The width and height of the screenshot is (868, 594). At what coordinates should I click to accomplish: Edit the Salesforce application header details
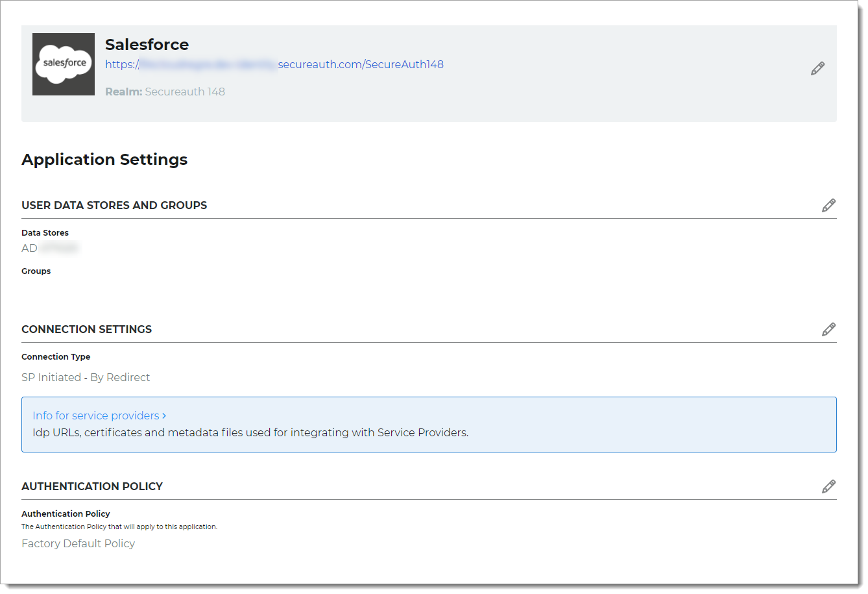(817, 68)
